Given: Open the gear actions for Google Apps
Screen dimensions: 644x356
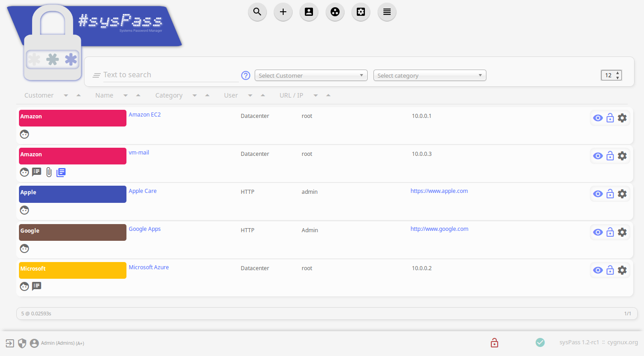Looking at the screenshot, I should click(622, 232).
